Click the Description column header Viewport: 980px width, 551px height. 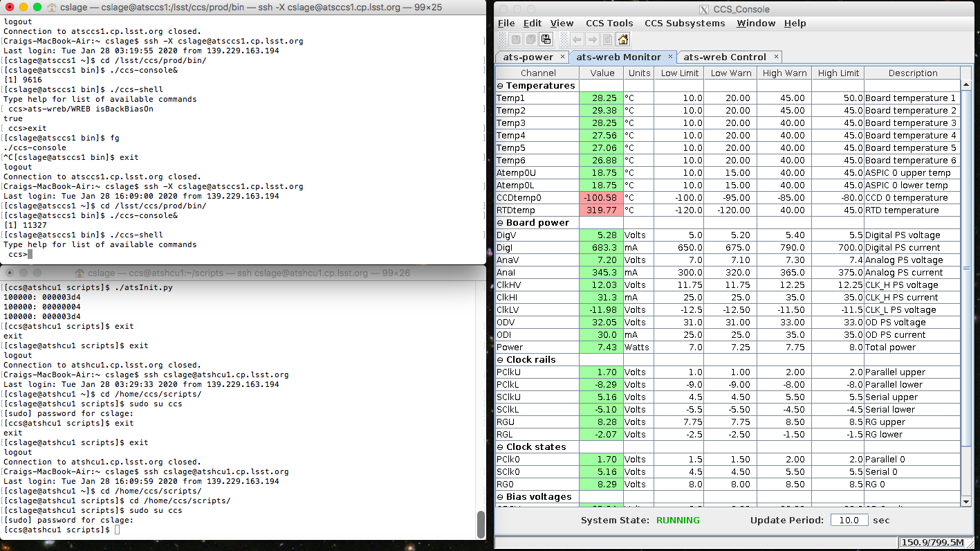913,73
